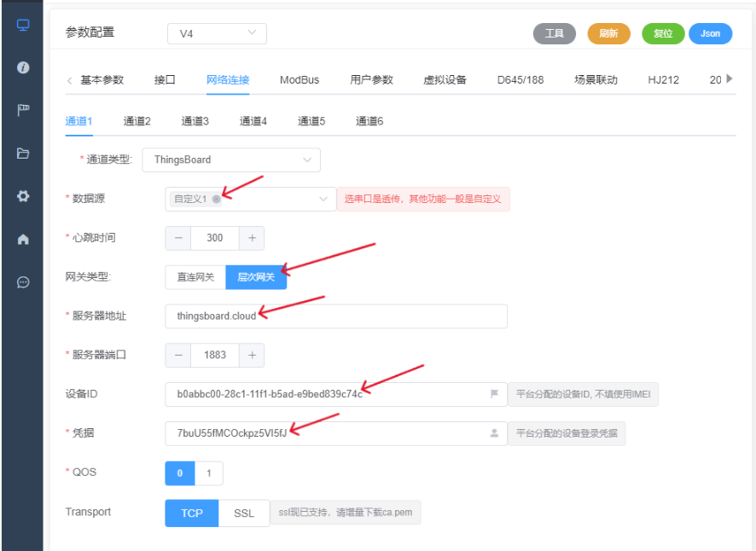This screenshot has width=756, height=551.
Task: Switch to the ModBus tab
Action: [299, 80]
